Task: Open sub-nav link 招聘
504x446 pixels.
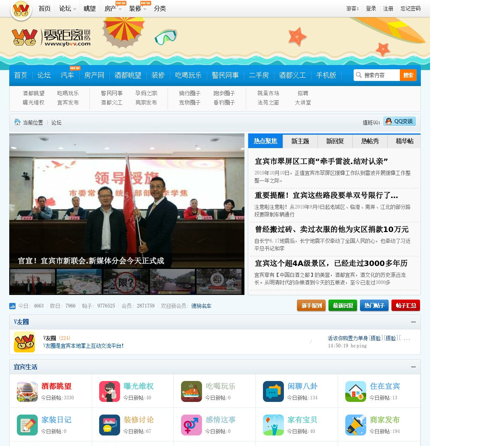Action: point(303,93)
